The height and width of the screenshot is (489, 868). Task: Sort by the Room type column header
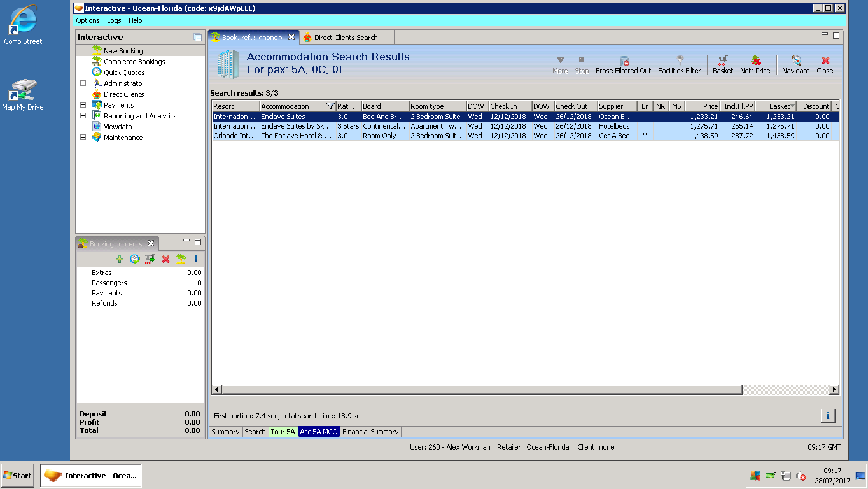click(437, 106)
